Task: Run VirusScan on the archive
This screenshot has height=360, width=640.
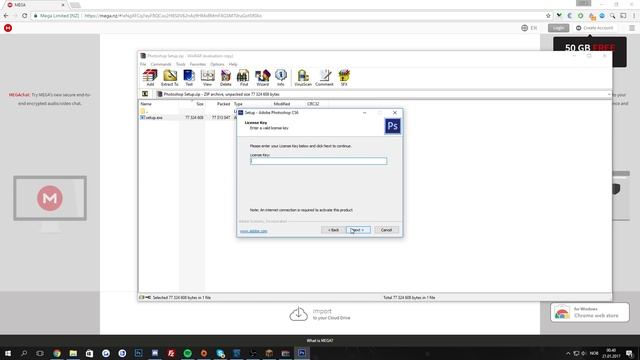Action: click(x=303, y=77)
